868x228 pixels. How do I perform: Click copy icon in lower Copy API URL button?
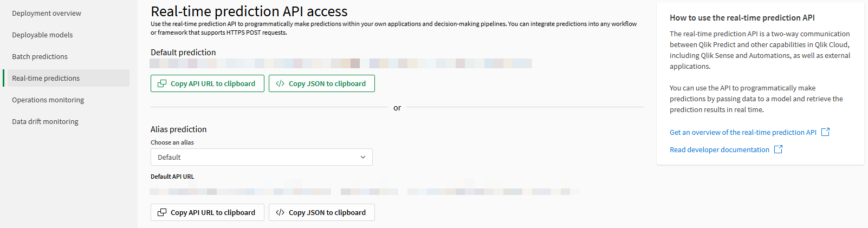[x=162, y=212]
